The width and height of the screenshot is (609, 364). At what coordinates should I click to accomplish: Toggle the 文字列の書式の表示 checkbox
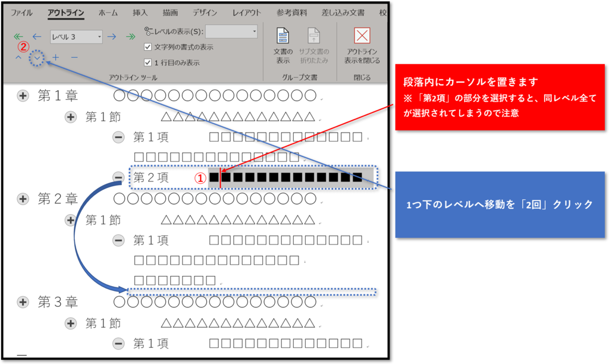147,46
